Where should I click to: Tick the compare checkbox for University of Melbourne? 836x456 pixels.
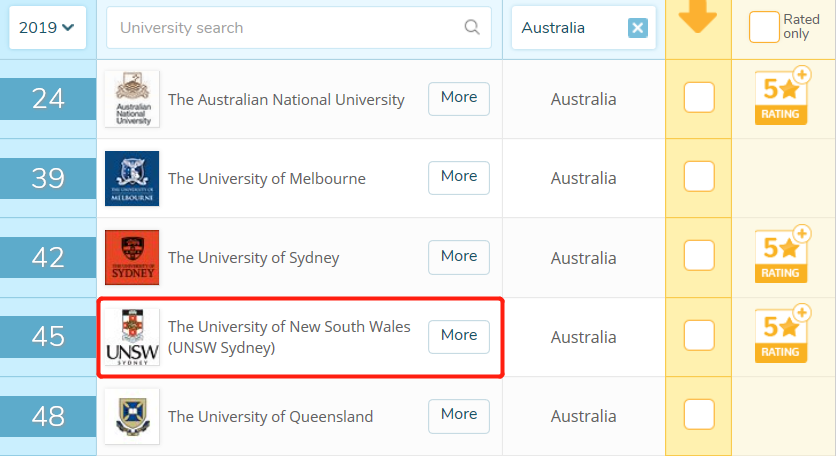[x=699, y=177]
